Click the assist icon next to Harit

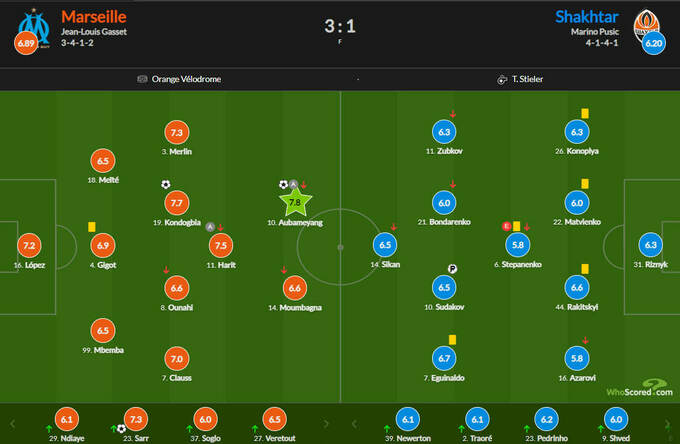(x=210, y=226)
